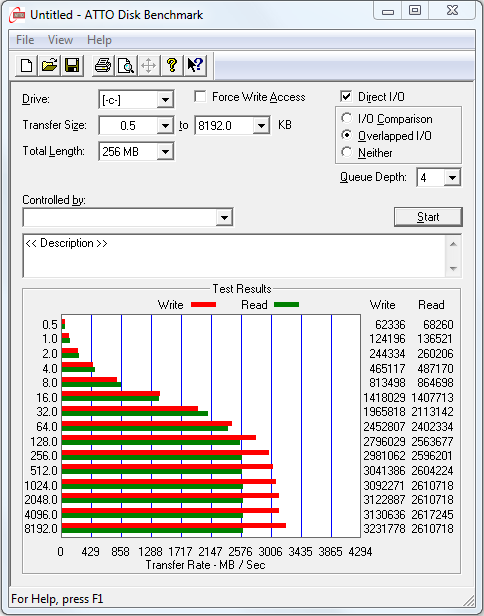Expand the Drive selection dropdown

tap(165, 100)
